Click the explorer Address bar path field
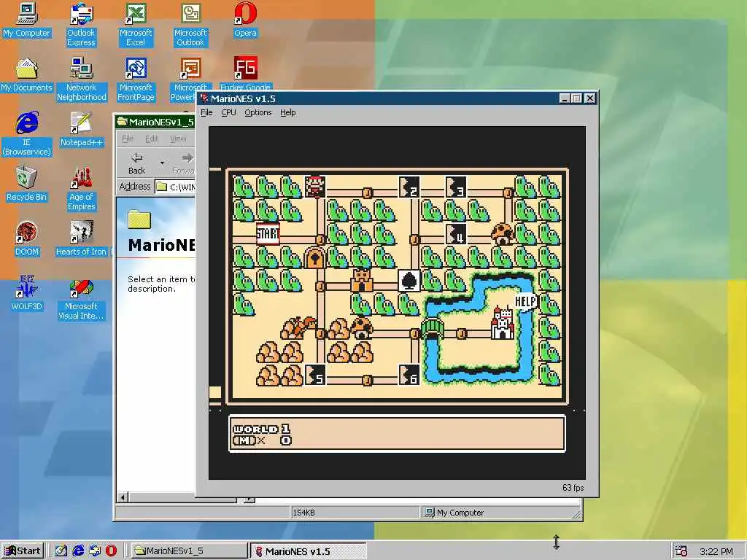This screenshot has width=747, height=560. pyautogui.click(x=175, y=187)
